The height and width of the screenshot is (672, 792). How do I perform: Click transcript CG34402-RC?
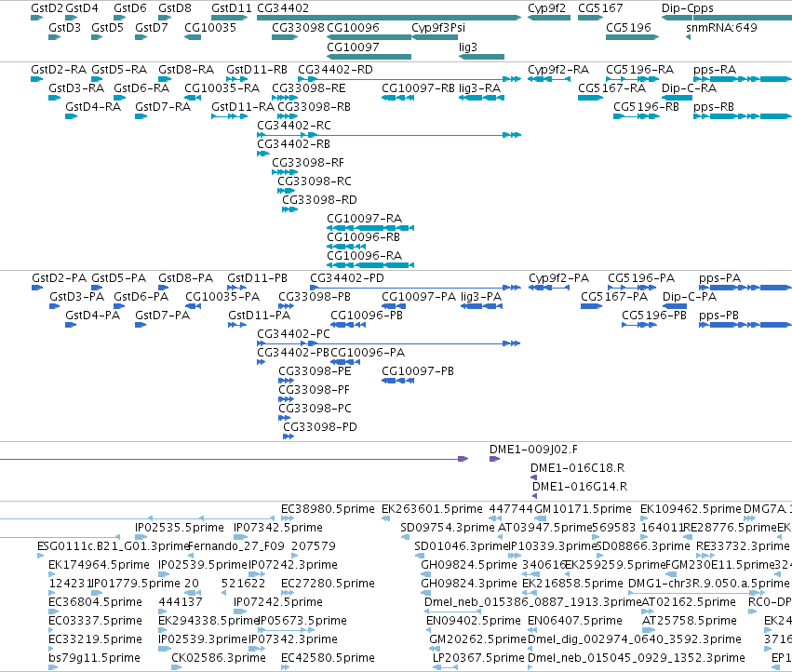click(x=294, y=126)
